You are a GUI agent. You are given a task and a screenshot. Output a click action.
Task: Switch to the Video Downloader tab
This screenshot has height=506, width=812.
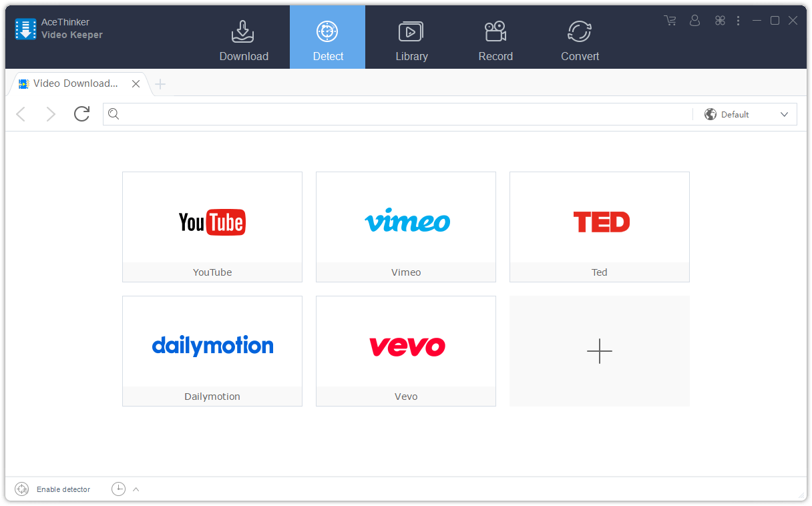pos(73,83)
